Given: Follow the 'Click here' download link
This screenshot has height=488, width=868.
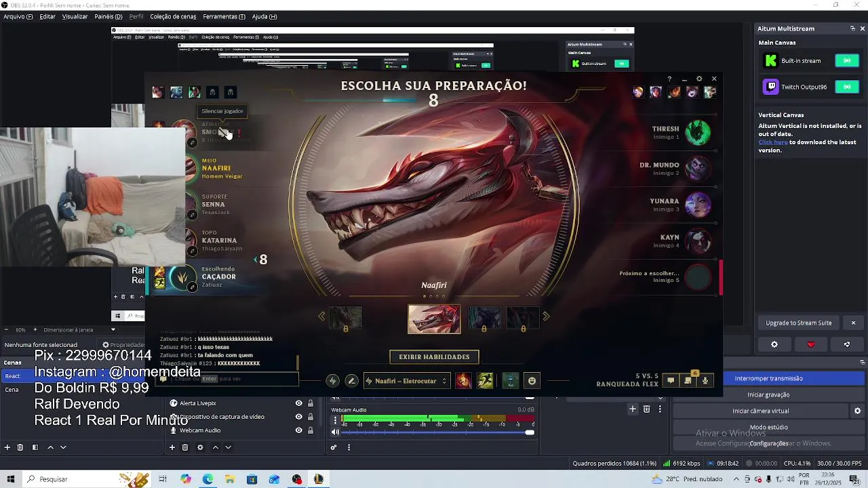Looking at the screenshot, I should (x=773, y=142).
